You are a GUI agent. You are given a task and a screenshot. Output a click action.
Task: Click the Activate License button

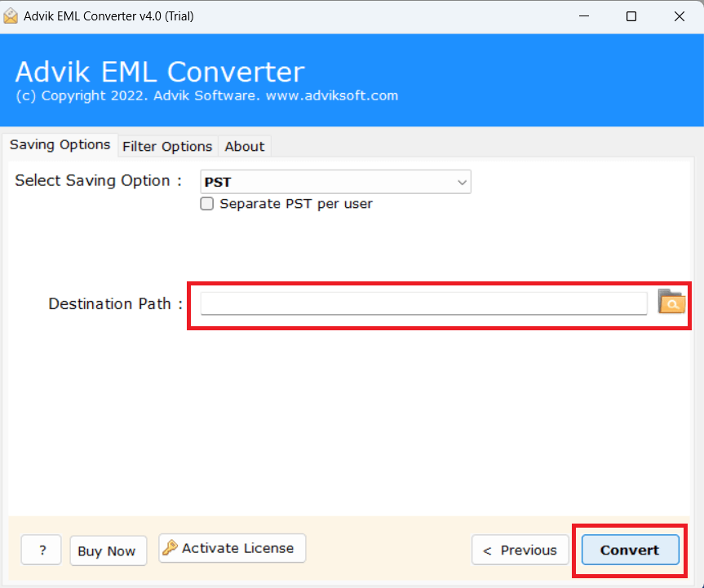232,548
